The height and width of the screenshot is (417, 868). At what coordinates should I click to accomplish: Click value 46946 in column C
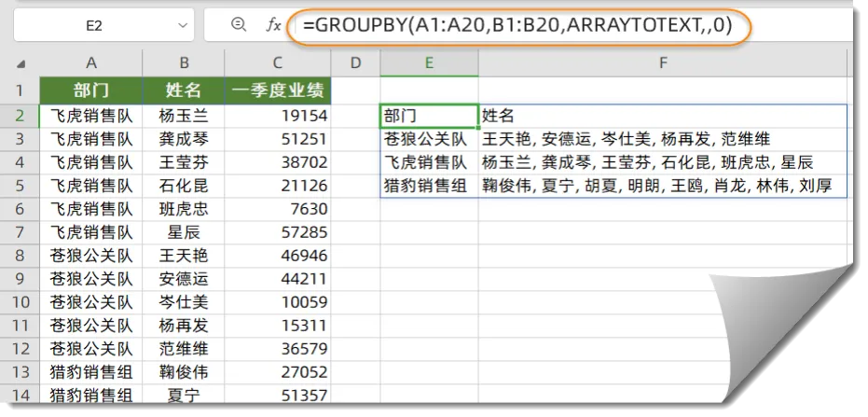278,256
